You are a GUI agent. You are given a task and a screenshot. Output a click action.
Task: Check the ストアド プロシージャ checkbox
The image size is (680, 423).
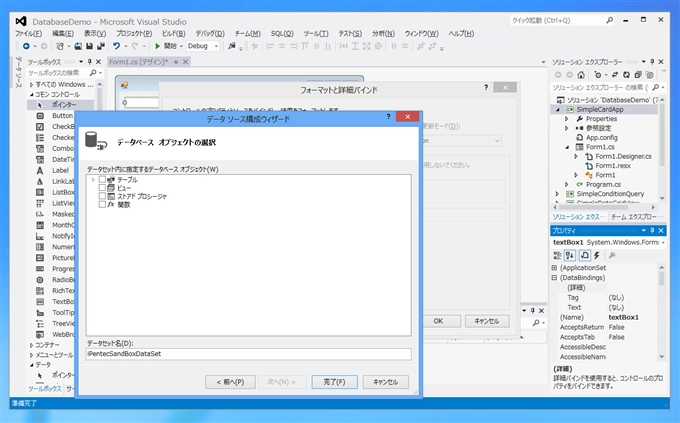tap(102, 196)
